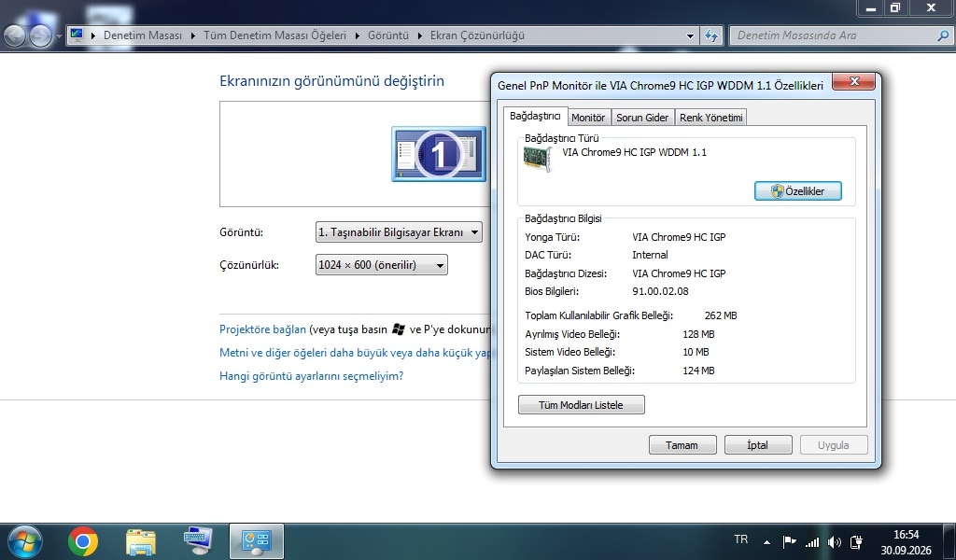Launch Google Chrome from taskbar
Viewport: 956px width, 560px height.
(83, 541)
